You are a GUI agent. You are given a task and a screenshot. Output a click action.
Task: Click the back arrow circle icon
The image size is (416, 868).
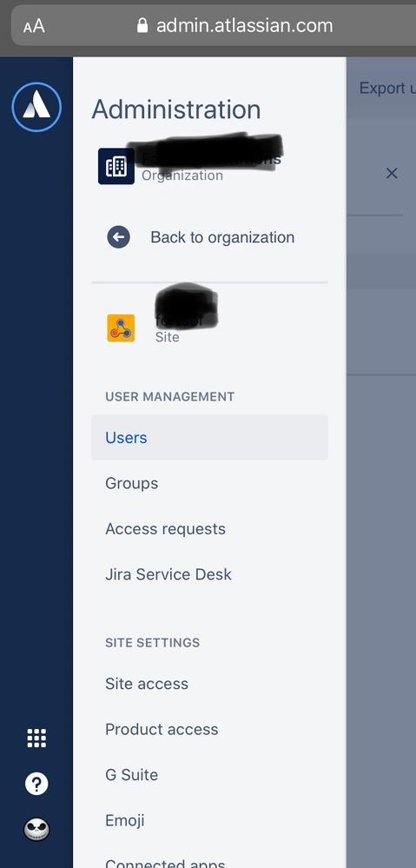click(118, 237)
